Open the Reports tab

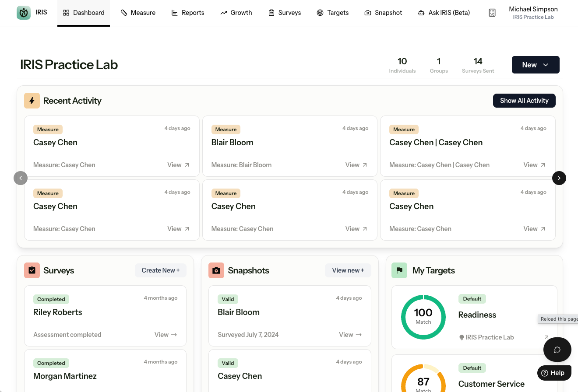point(187,13)
